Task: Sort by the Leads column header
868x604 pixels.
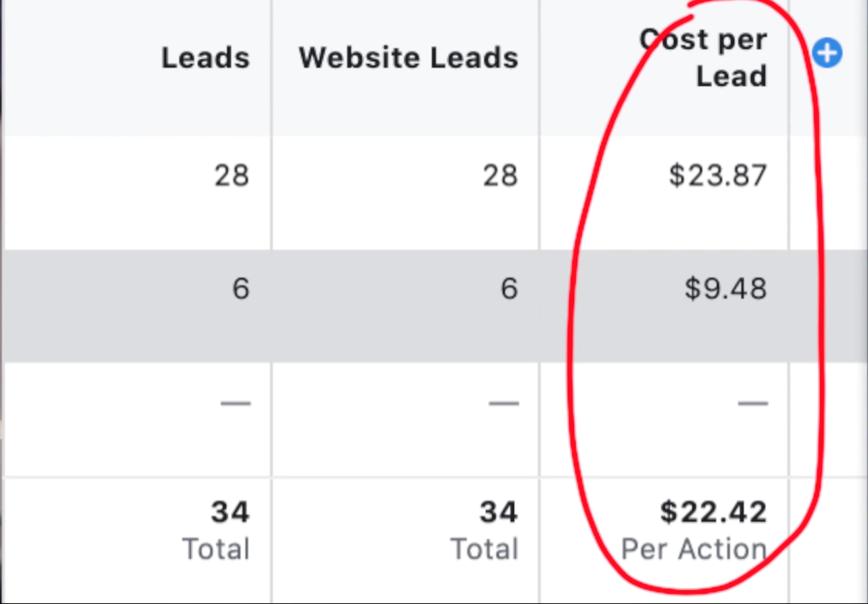Action: click(x=205, y=58)
